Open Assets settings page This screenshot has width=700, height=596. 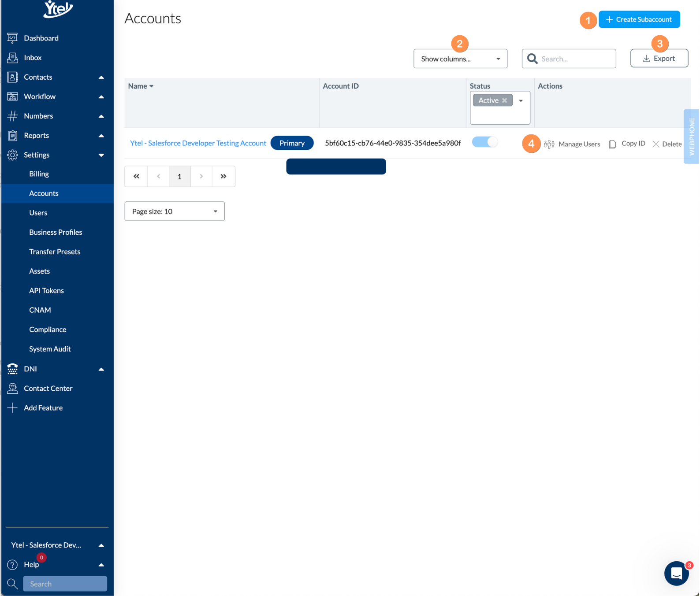pos(39,271)
